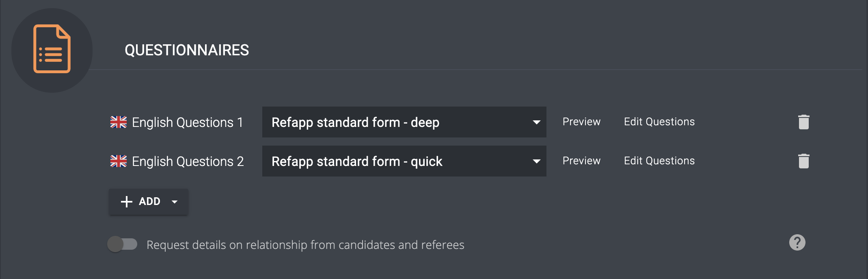This screenshot has width=868, height=279.
Task: Click the QUESTIONNAIRES section heading
Action: tap(187, 50)
